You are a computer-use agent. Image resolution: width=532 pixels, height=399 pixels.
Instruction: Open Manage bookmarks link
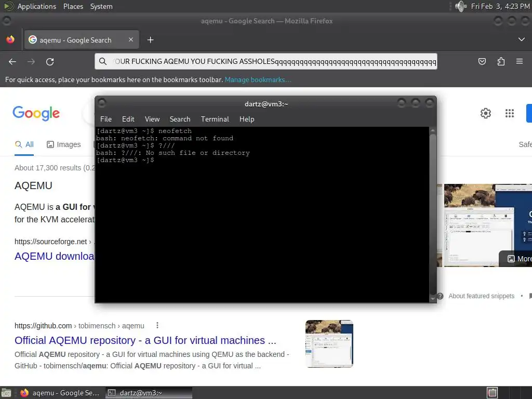click(x=258, y=79)
